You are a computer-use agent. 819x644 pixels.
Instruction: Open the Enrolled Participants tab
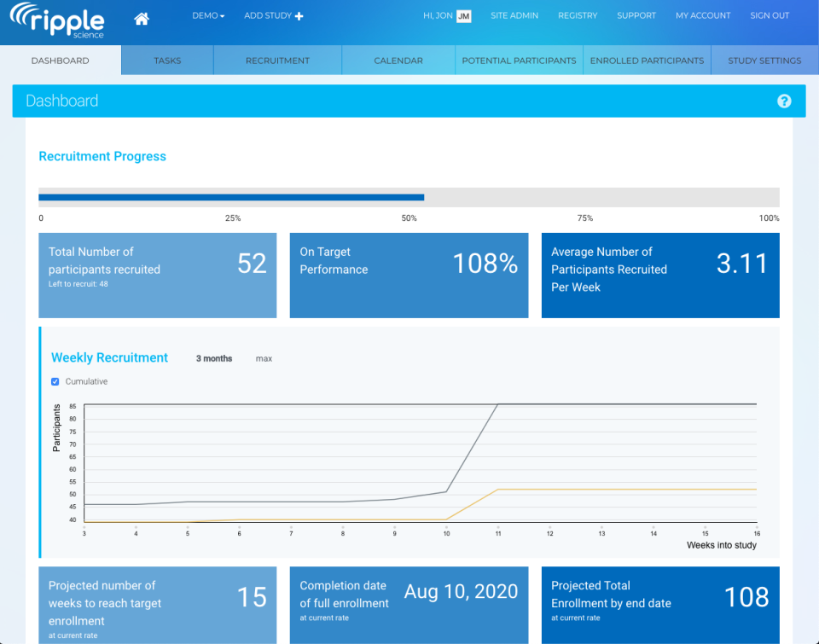pos(647,60)
